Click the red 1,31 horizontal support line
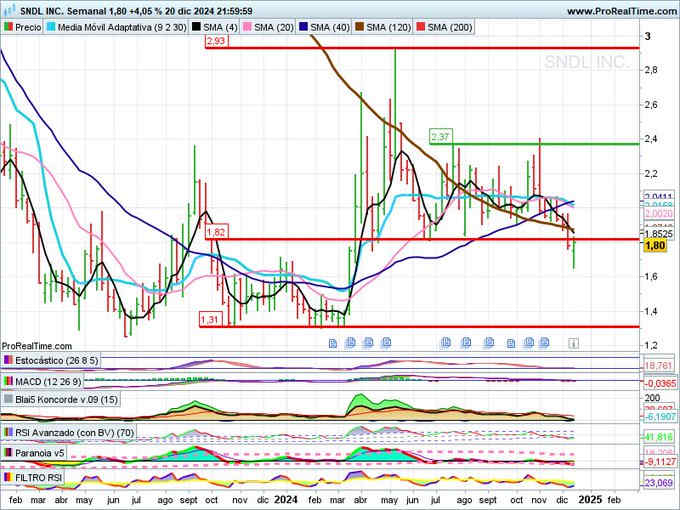 [419, 327]
